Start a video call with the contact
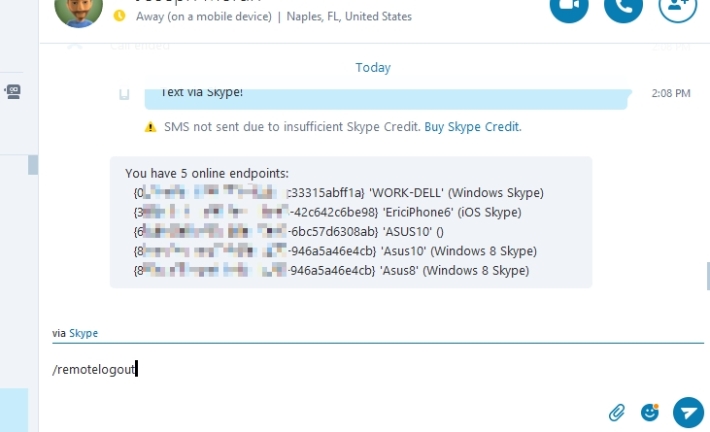 [569, 7]
